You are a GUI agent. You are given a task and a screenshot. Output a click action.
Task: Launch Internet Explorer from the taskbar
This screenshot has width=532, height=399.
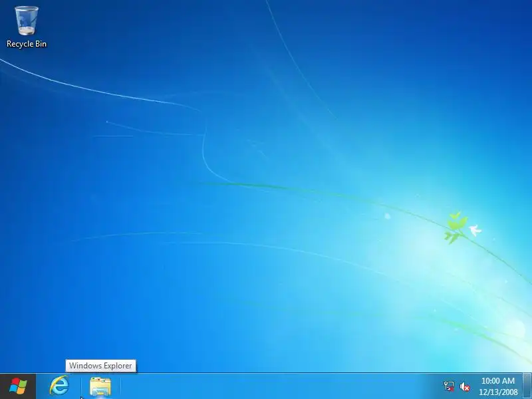pos(59,386)
